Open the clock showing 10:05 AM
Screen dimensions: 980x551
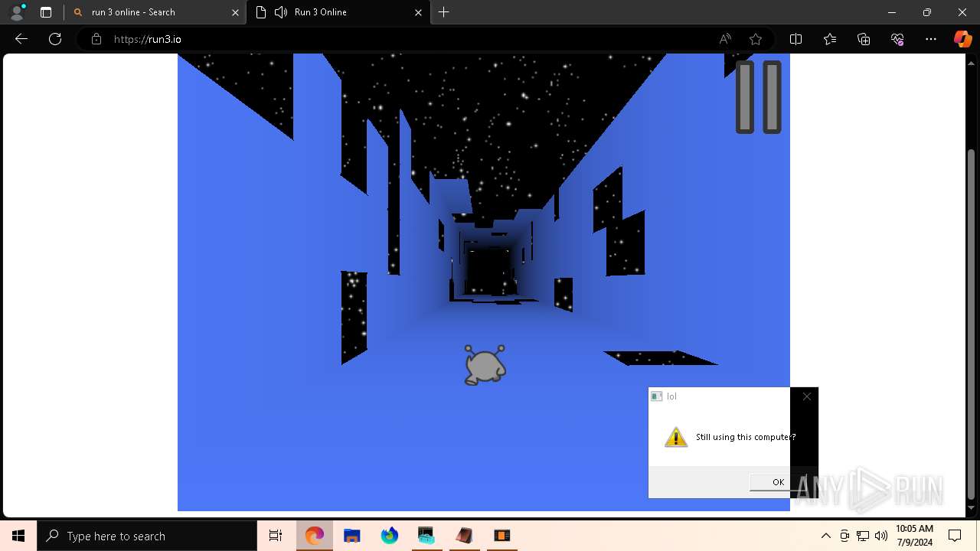[x=914, y=536]
